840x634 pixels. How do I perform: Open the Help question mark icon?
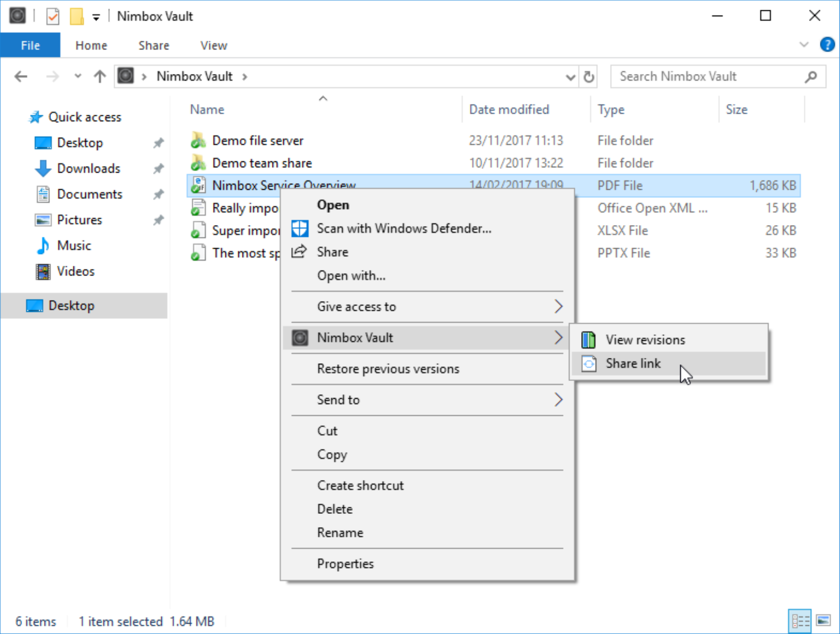(x=827, y=45)
